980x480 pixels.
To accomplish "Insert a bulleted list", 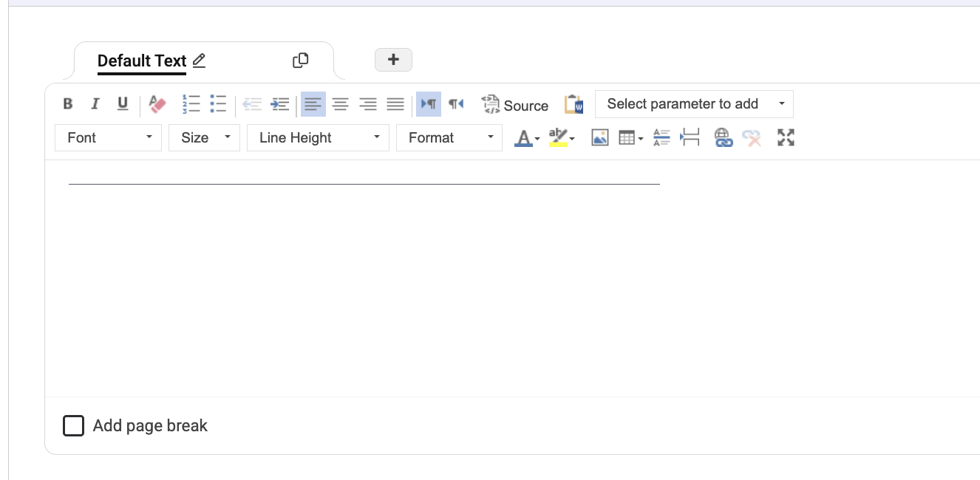I will coord(218,104).
